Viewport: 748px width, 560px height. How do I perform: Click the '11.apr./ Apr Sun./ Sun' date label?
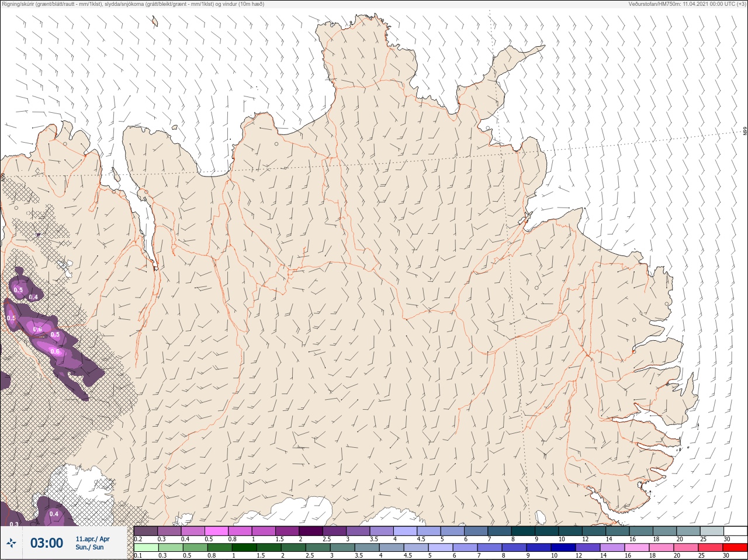click(92, 543)
